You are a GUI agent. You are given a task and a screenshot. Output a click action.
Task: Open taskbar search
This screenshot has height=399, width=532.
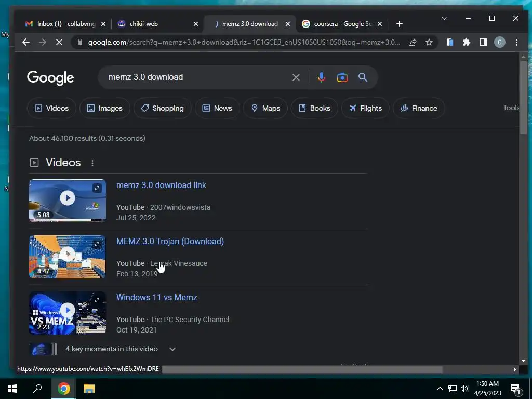(37, 389)
